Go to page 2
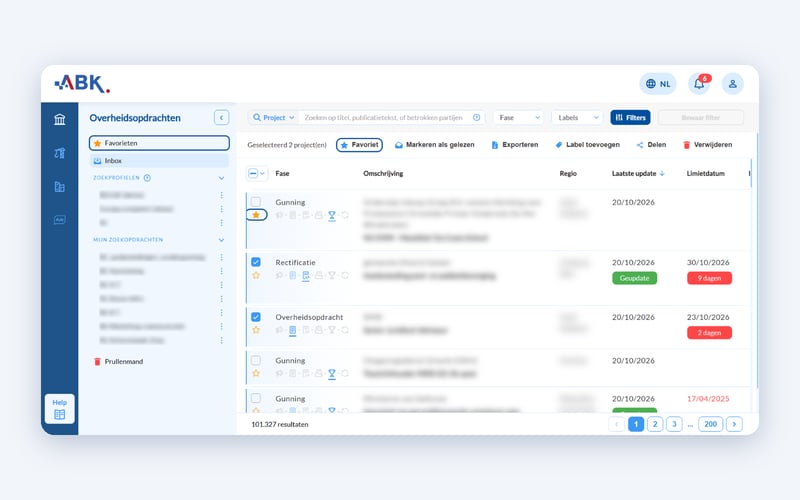Screen dimensions: 800x500 point(655,424)
